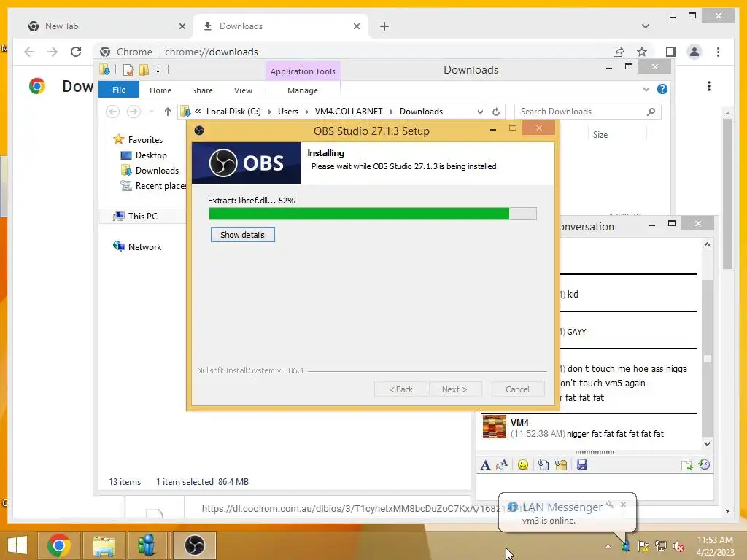Viewport: 747px width, 560px height.
Task: Open the address bar history dropdown
Action: click(x=480, y=112)
